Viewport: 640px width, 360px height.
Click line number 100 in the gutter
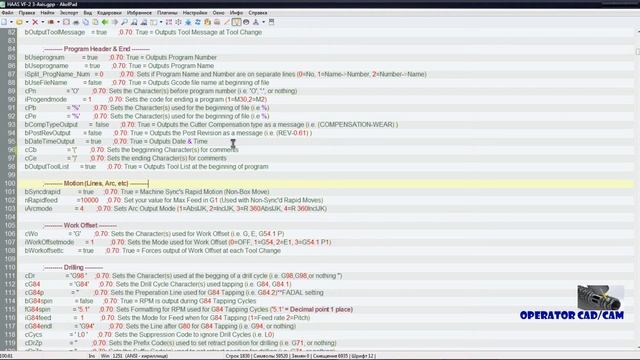click(10, 183)
